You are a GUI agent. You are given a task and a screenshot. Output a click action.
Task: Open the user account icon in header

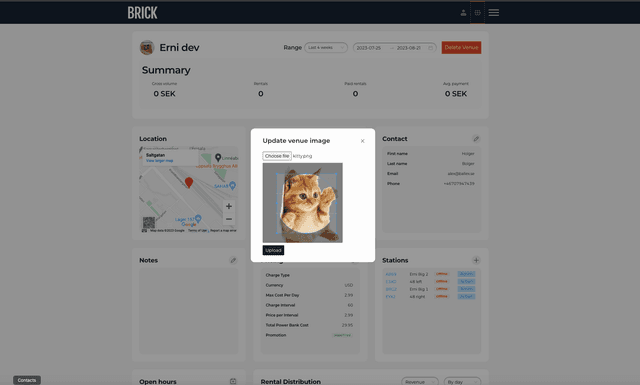coord(463,13)
